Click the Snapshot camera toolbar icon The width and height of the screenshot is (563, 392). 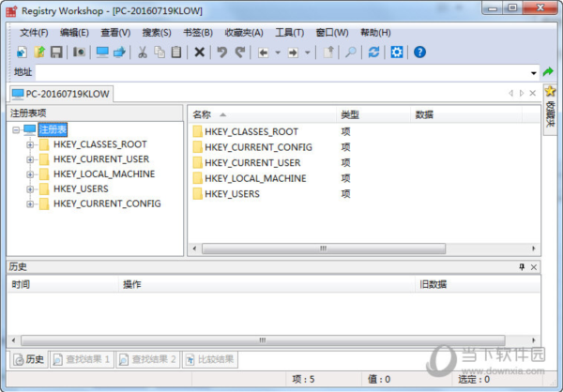click(80, 53)
